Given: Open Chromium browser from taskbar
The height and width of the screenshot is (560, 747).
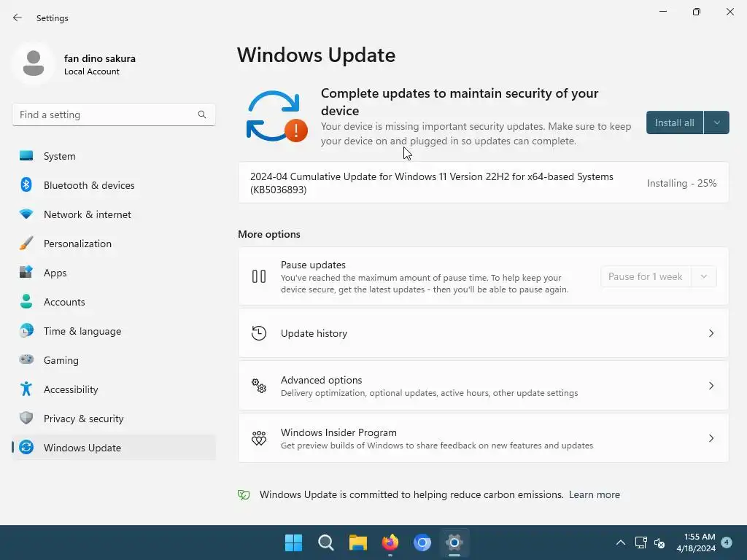Looking at the screenshot, I should pos(422,542).
